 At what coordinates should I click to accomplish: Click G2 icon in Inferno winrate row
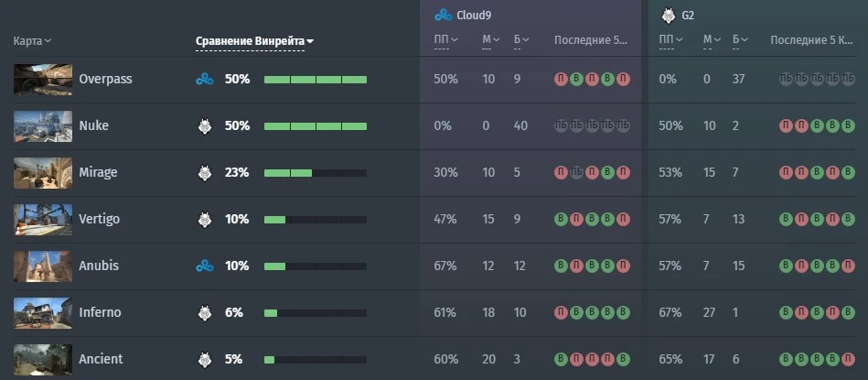204,312
